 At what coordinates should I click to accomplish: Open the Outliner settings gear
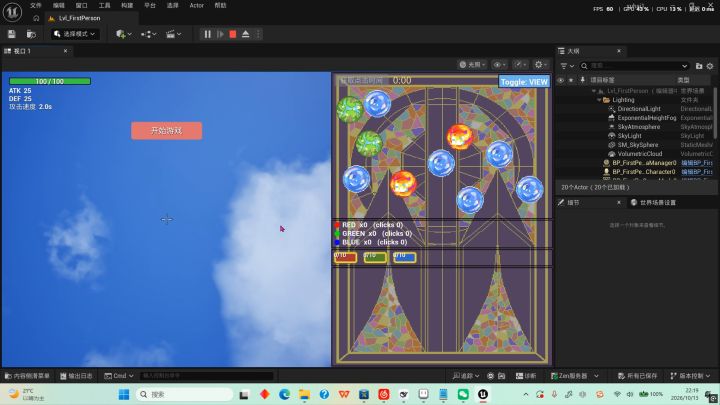tap(710, 66)
